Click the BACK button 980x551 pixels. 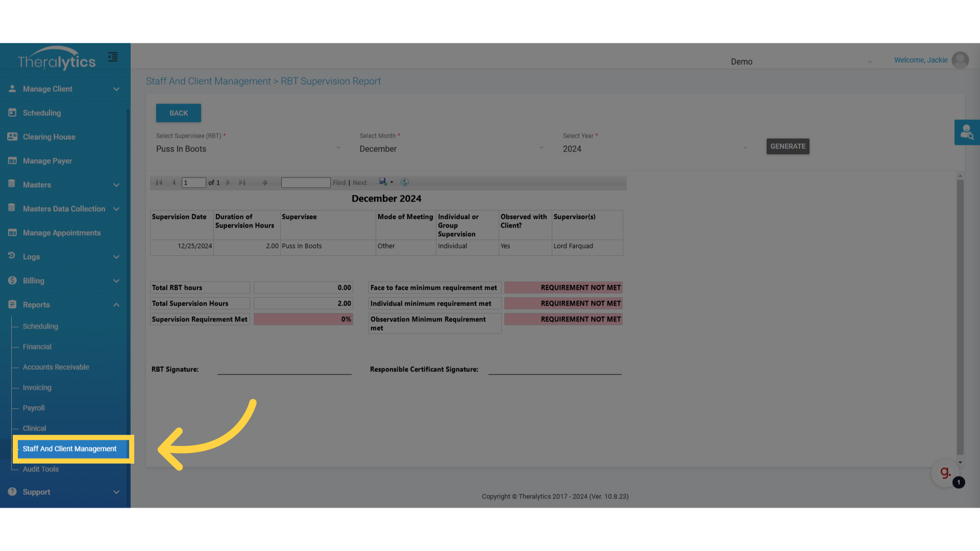coord(178,113)
